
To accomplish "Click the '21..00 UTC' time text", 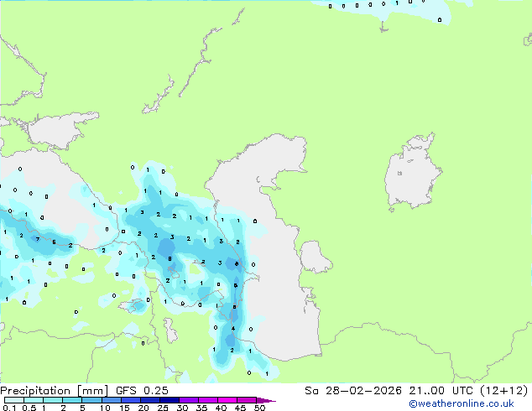I will (x=441, y=391).
